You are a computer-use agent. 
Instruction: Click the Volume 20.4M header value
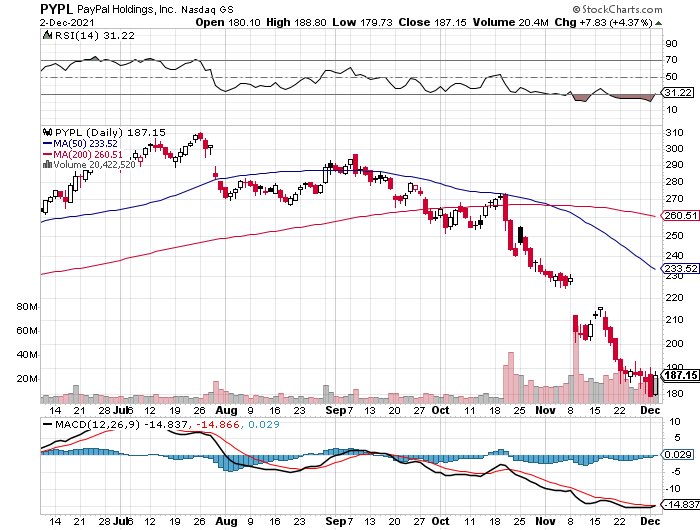(510, 22)
